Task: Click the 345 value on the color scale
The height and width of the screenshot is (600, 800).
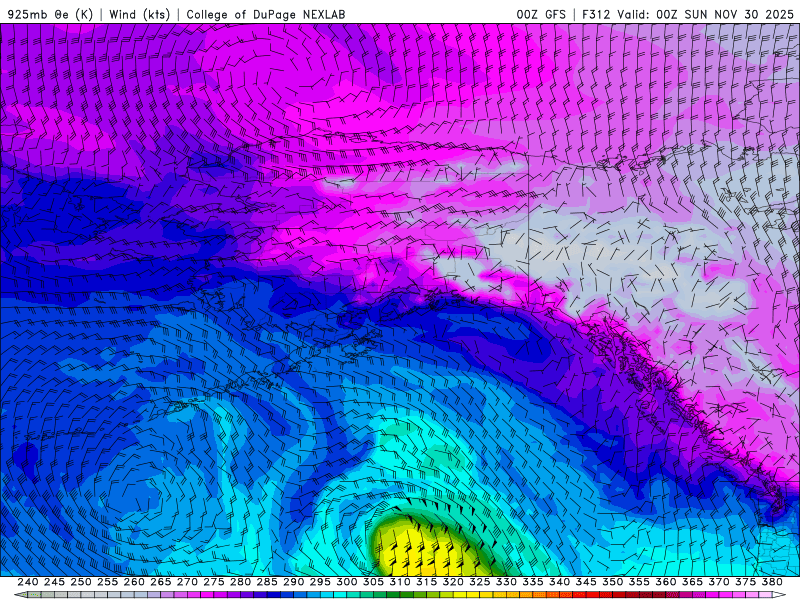Action: (586, 582)
